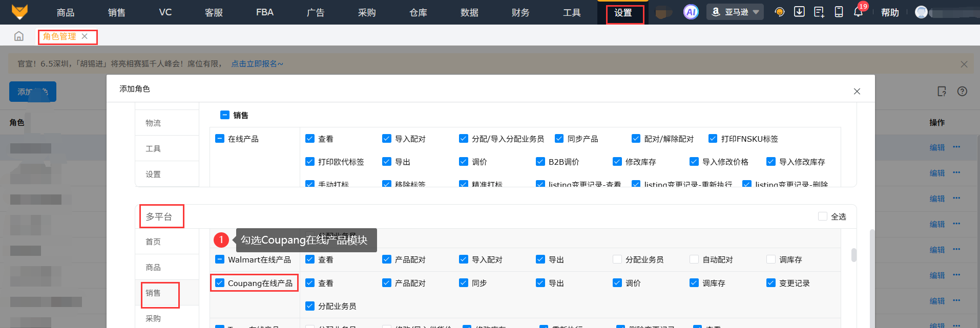Go to home icon in tab bar
Viewport: 980px width, 328px height.
click(x=19, y=36)
